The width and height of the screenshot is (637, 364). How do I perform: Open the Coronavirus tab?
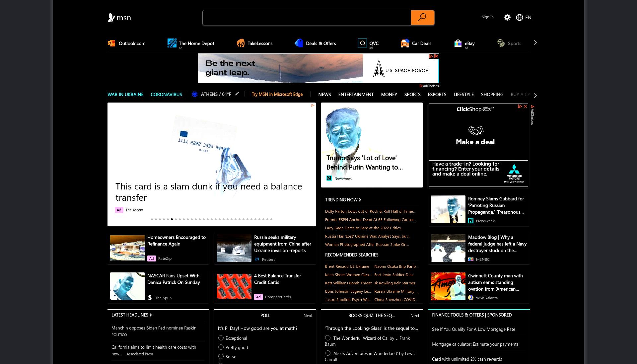tap(166, 95)
